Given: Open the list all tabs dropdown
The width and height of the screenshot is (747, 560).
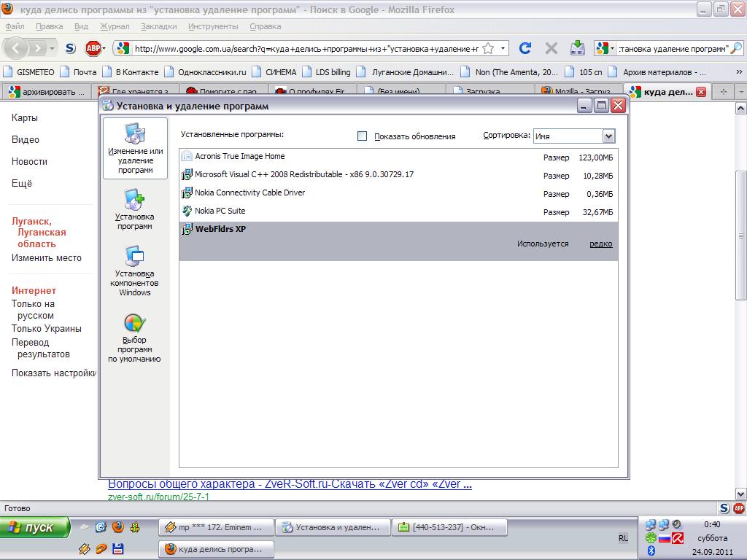Looking at the screenshot, I should coord(741,92).
